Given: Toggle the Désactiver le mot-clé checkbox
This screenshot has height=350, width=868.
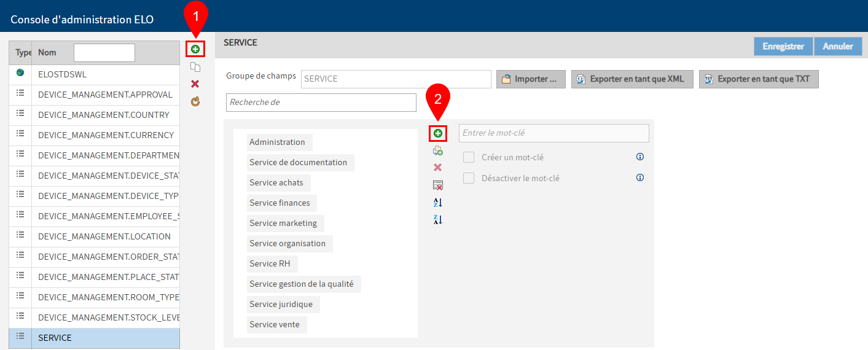Looking at the screenshot, I should 469,178.
